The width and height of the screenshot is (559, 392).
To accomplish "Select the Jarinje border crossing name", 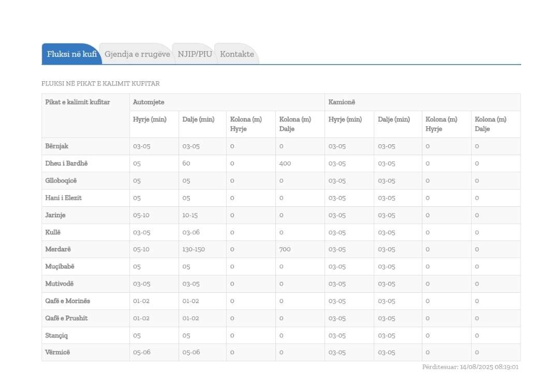I will click(55, 215).
